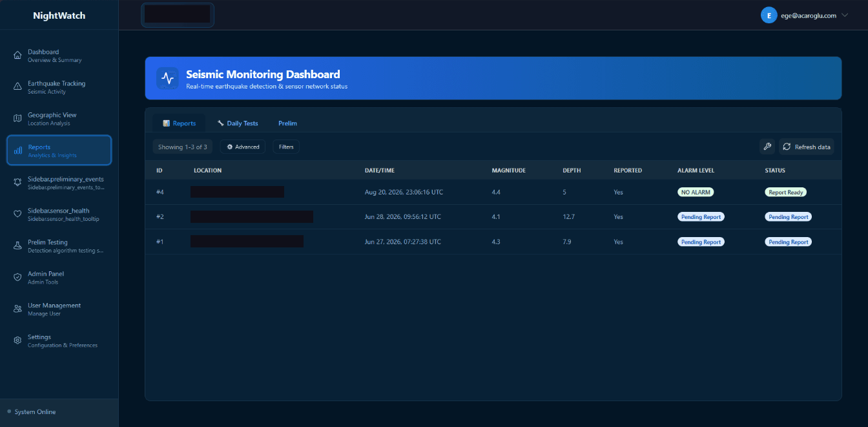Switch to the Prelim tab
The width and height of the screenshot is (868, 427).
click(287, 123)
